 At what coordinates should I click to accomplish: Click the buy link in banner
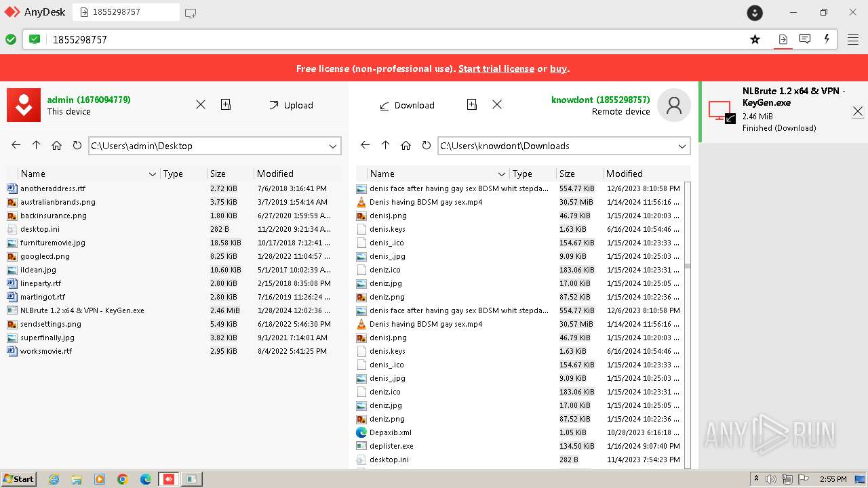click(x=558, y=68)
